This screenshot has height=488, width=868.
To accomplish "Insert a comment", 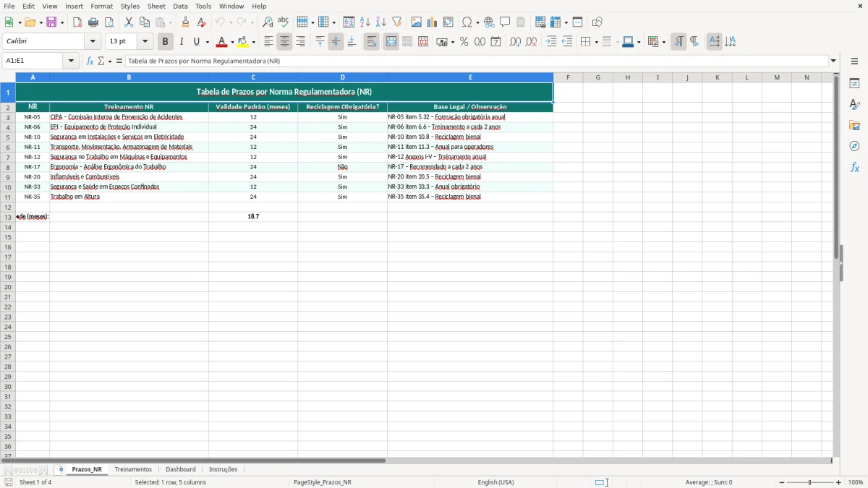I will [x=506, y=22].
